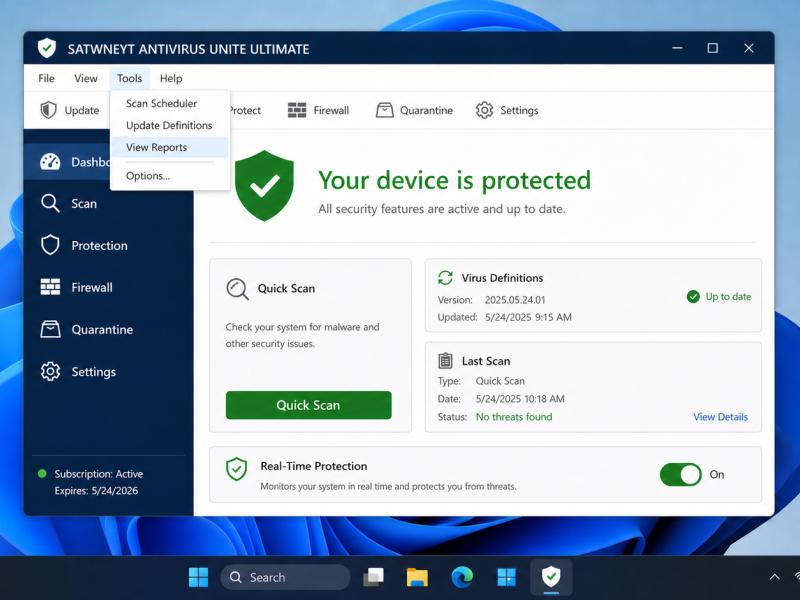Click the Quarantine box icon in toolbar
Image resolution: width=800 pixels, height=600 pixels.
(385, 110)
